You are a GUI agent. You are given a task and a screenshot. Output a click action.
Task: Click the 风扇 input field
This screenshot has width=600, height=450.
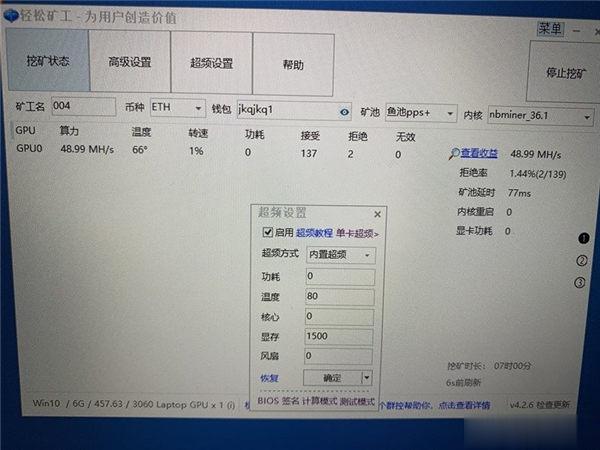(x=338, y=356)
